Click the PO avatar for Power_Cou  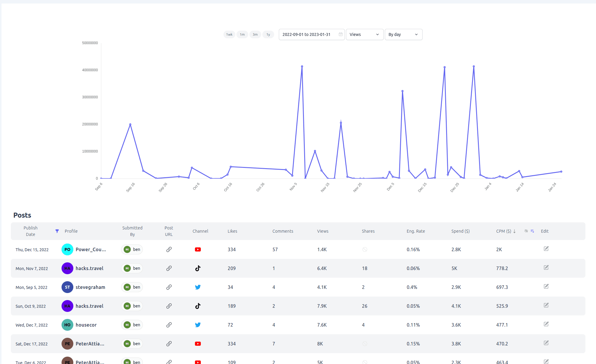click(x=67, y=249)
